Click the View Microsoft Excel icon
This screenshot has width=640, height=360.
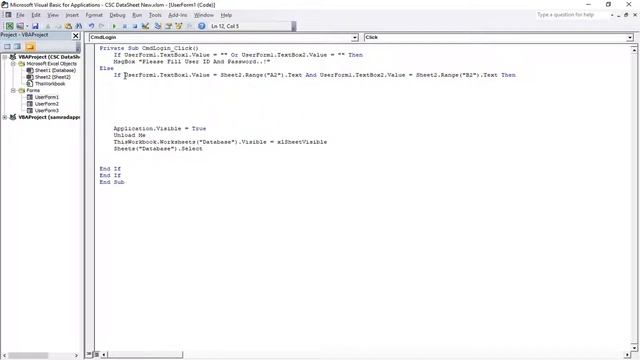(x=9, y=26)
